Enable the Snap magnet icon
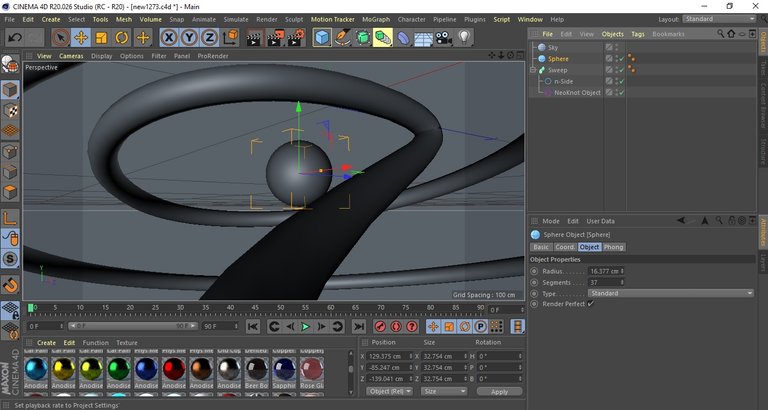 coord(10,284)
